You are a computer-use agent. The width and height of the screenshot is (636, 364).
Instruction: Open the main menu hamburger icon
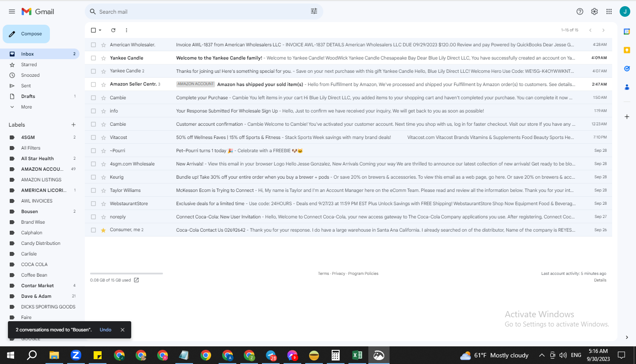12,11
